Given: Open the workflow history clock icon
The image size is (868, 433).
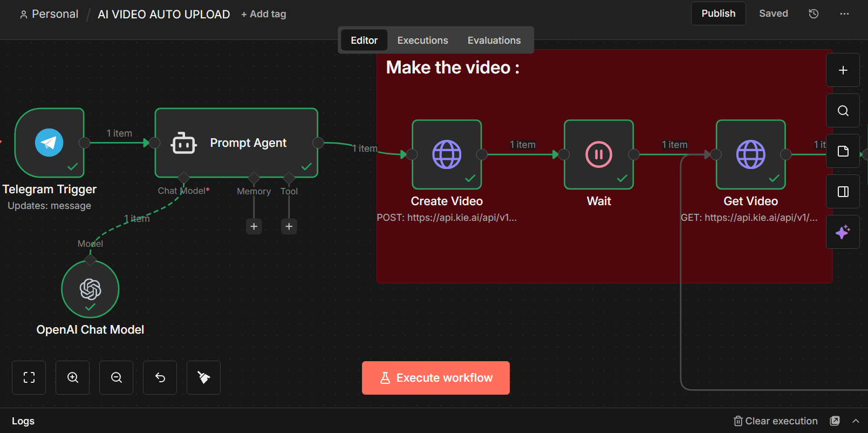Looking at the screenshot, I should point(814,13).
